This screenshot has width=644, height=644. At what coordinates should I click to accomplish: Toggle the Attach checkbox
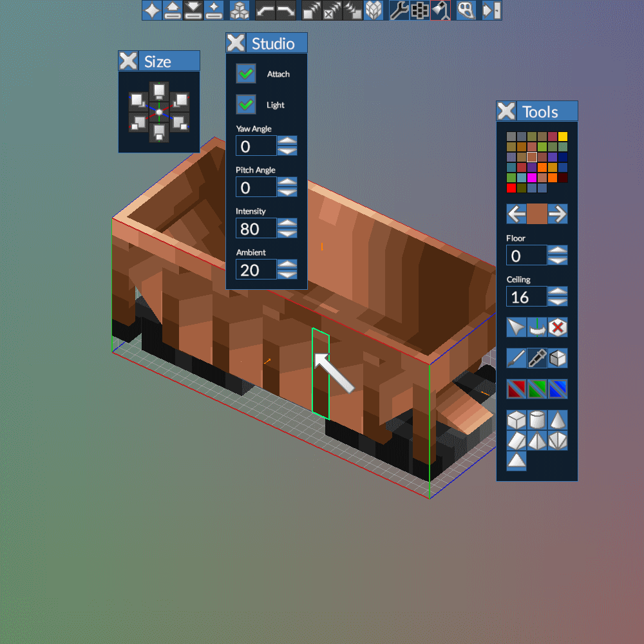tap(246, 73)
